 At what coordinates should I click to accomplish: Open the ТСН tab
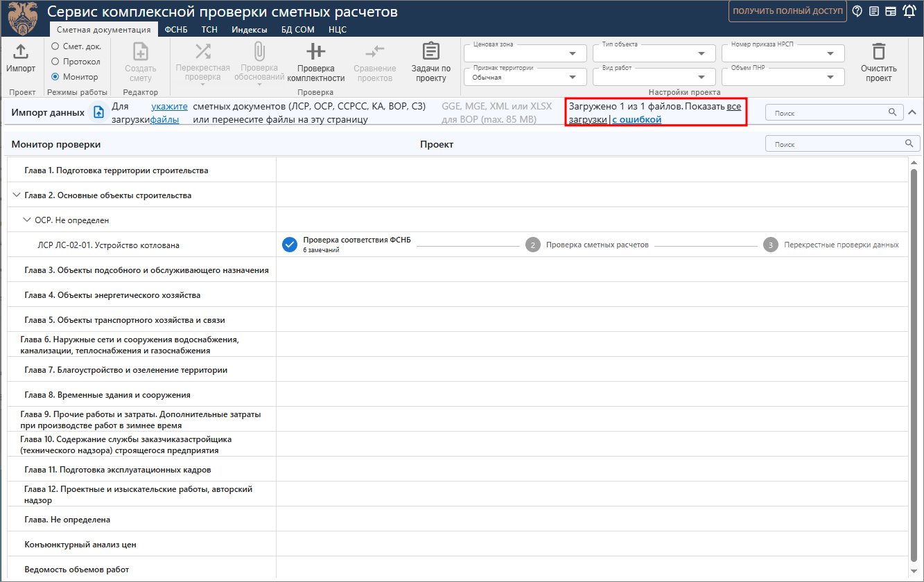click(210, 30)
